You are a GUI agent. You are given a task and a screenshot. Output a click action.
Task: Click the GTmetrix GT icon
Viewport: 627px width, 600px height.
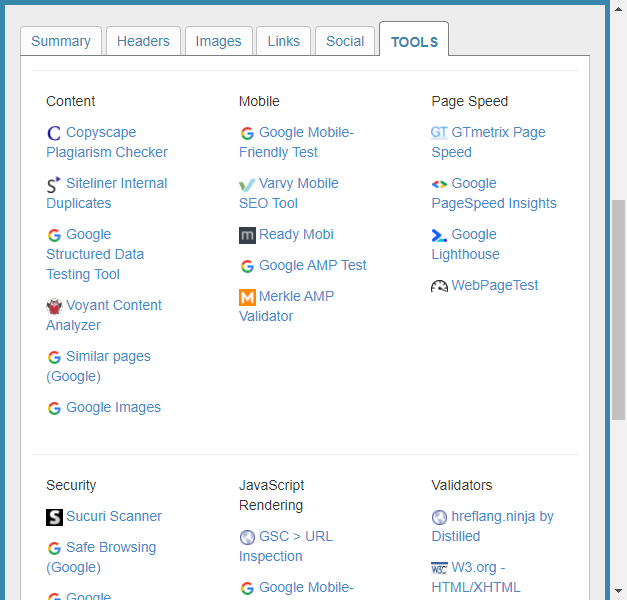point(440,133)
